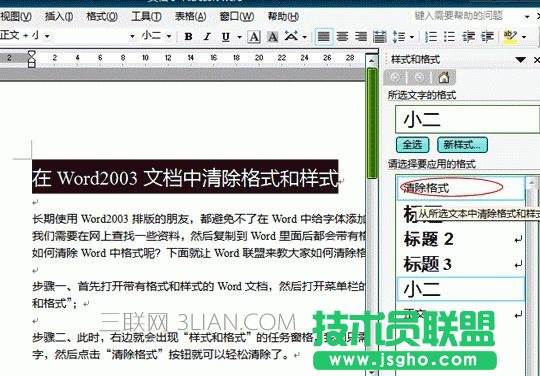Open the 工具(T) menu

[x=146, y=16]
